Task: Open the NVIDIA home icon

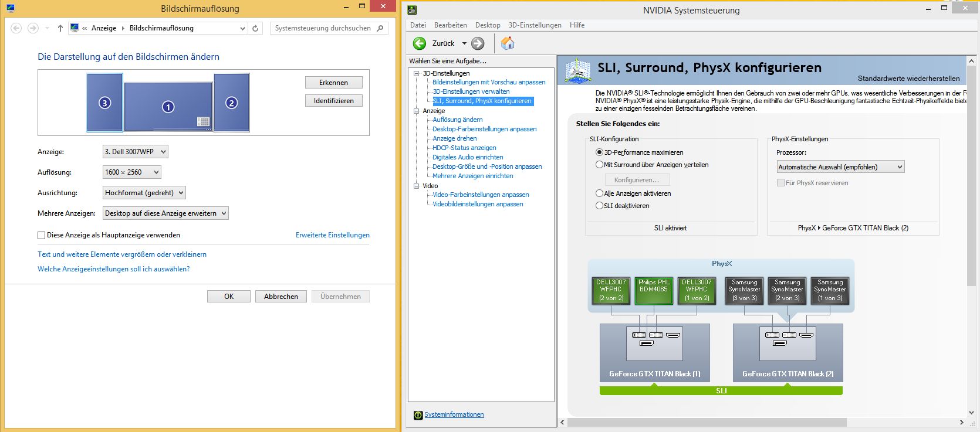Action: [508, 43]
